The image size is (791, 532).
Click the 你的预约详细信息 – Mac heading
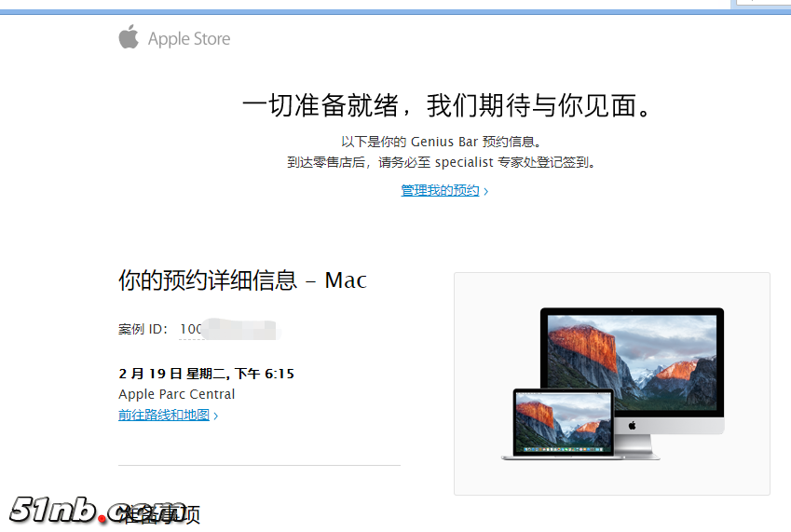pos(242,280)
